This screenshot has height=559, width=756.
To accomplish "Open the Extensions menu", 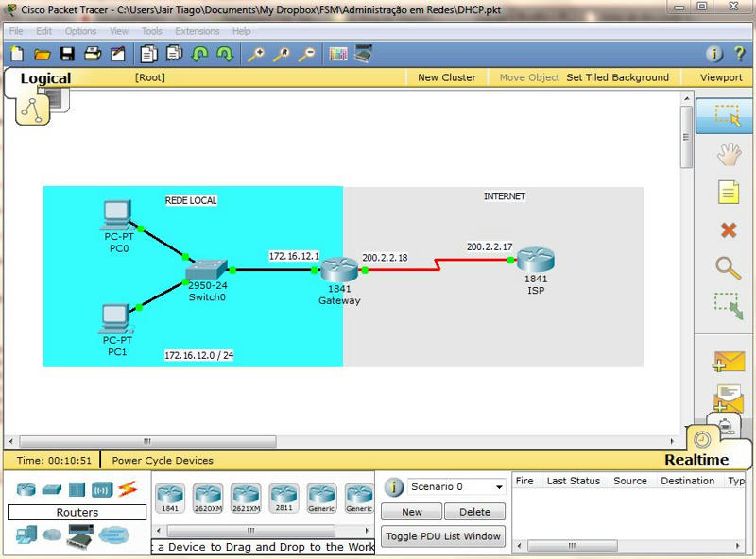I will [x=198, y=31].
